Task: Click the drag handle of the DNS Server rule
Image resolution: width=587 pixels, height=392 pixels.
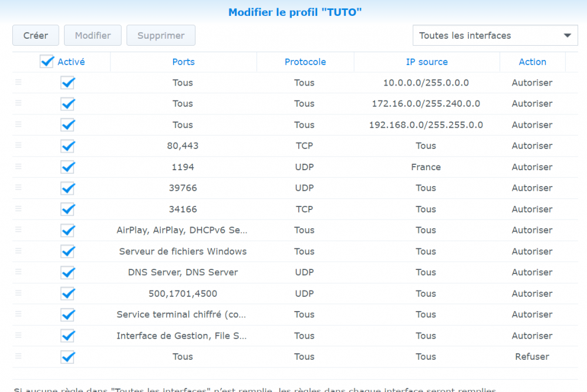Action: 18,272
